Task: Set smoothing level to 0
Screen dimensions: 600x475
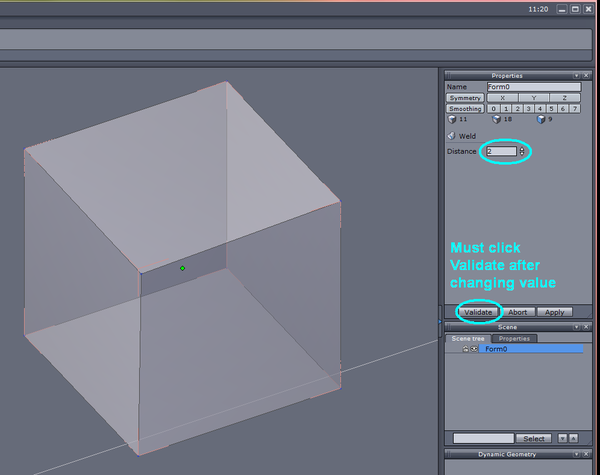Action: pyautogui.click(x=494, y=109)
